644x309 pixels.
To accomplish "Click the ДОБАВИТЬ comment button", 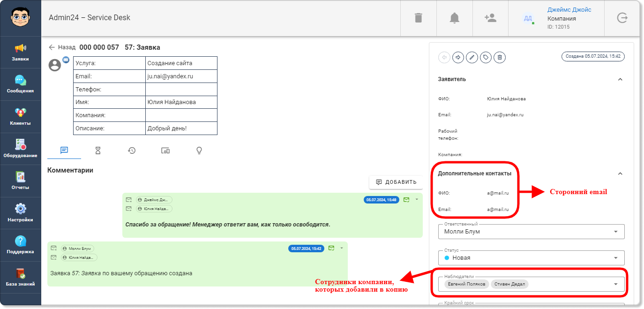I will pos(396,182).
